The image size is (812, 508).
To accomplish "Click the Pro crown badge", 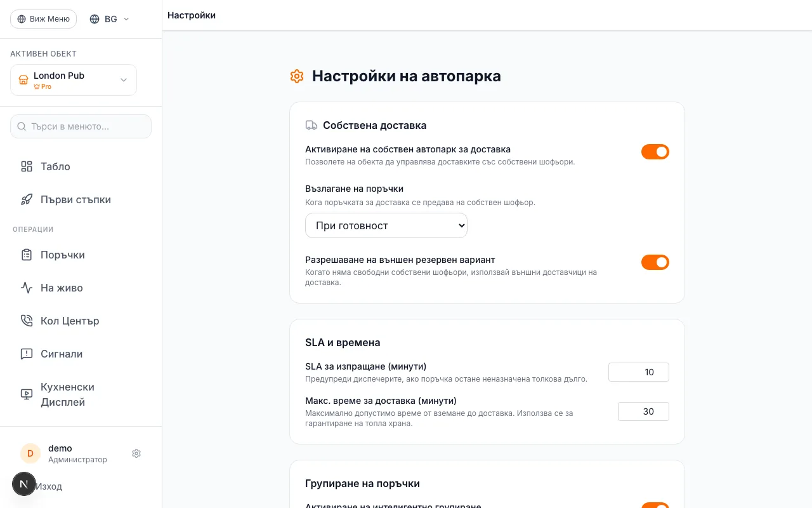I will pyautogui.click(x=43, y=86).
